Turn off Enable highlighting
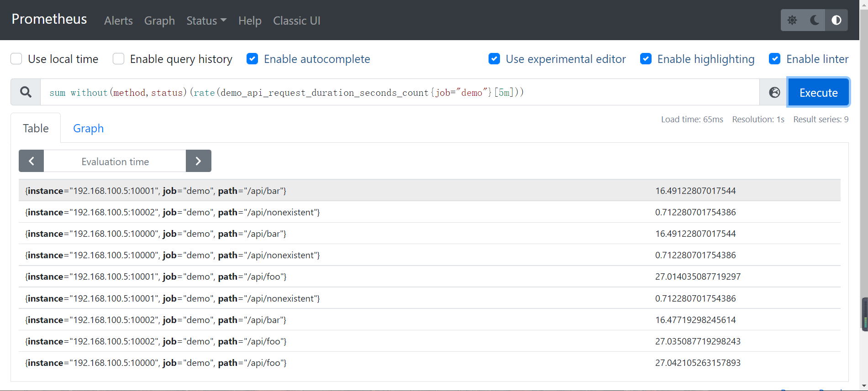 tap(646, 59)
